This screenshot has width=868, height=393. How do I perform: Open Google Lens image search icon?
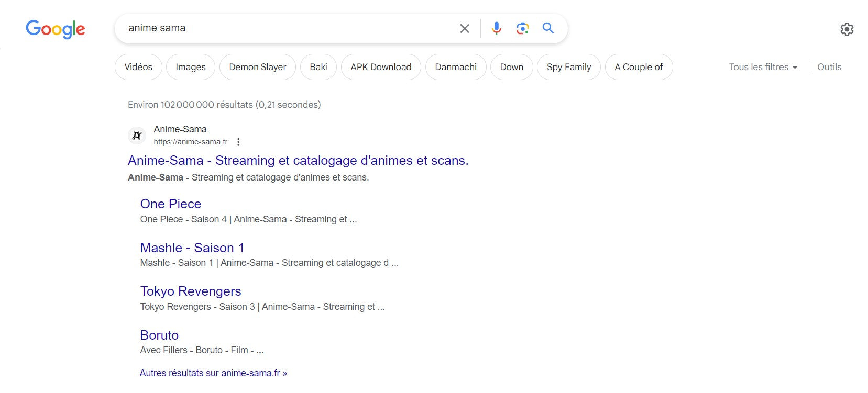[x=522, y=28]
